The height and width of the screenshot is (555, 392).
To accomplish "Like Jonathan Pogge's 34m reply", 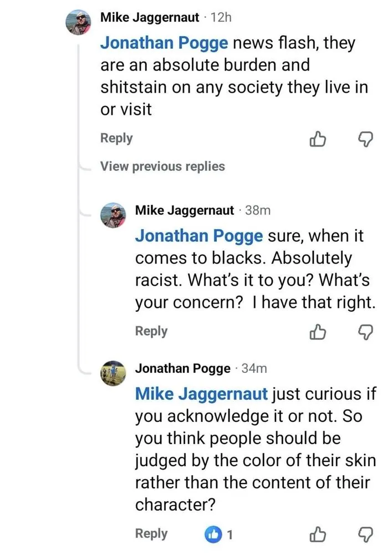I will [x=317, y=535].
